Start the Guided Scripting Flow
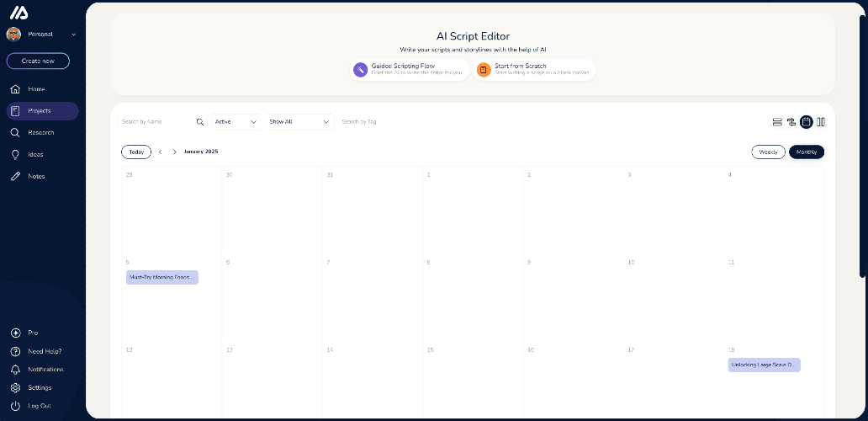This screenshot has height=421, width=868. pos(409,70)
